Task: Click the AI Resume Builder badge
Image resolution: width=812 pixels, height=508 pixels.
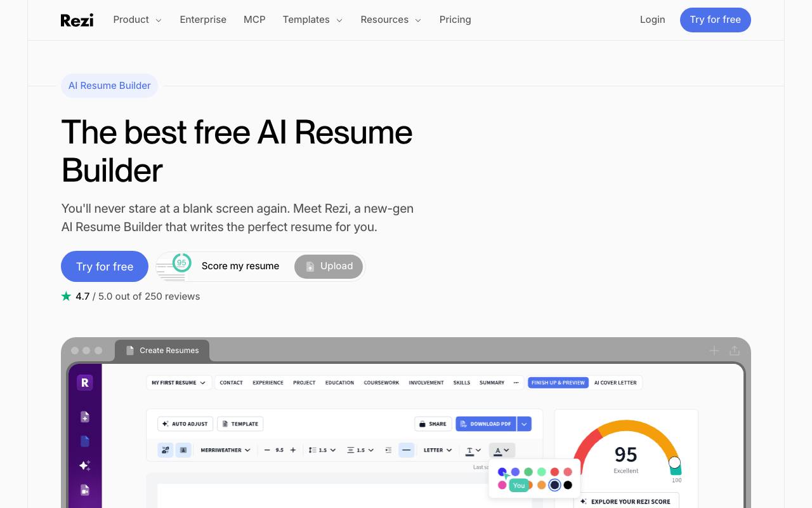Action: pyautogui.click(x=109, y=86)
